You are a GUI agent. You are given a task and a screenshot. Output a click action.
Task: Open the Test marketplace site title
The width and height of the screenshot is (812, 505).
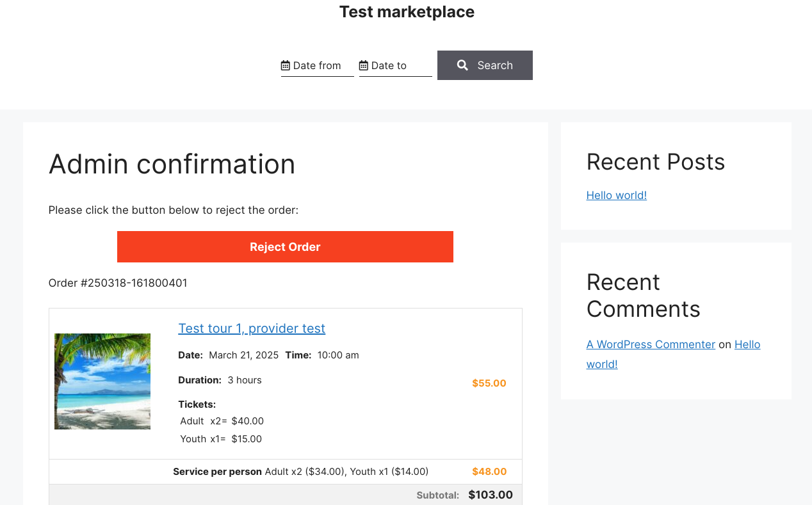coord(407,12)
